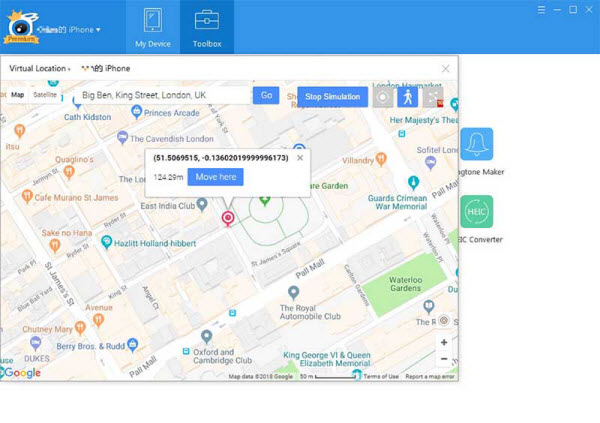This screenshot has width=600, height=423.
Task: Click the DUKES hotel marker
Action: 36,343
